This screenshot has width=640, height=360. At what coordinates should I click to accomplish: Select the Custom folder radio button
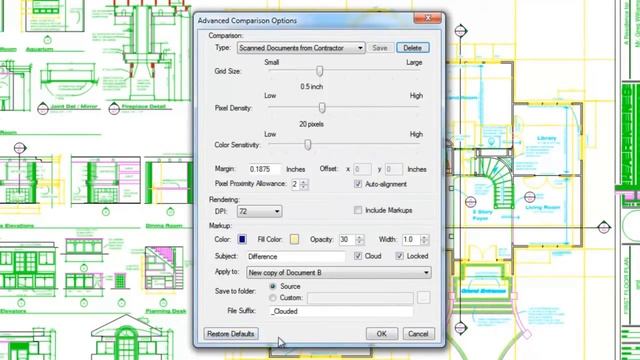[x=273, y=298]
